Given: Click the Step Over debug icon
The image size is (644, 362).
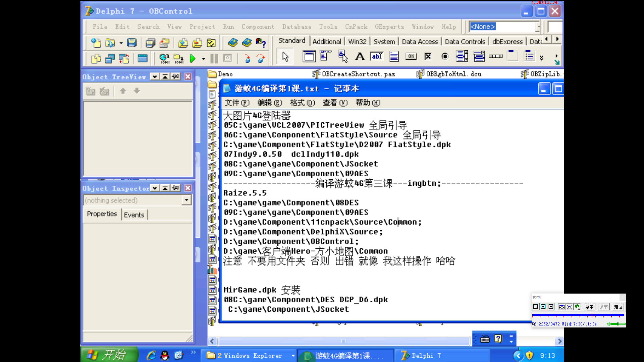Looking at the screenshot, I should 261,58.
